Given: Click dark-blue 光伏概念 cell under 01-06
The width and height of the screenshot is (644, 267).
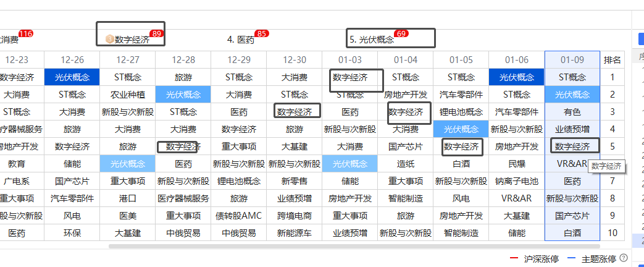Looking at the screenshot, I should (x=517, y=77).
